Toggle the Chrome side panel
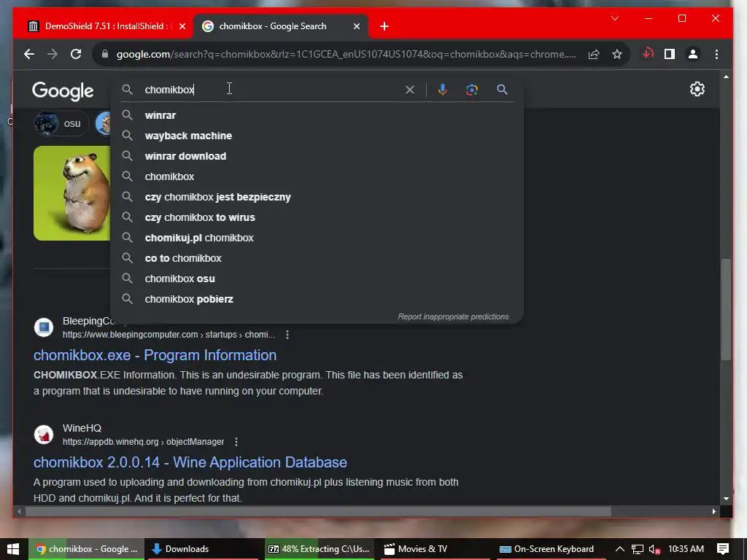The width and height of the screenshot is (747, 560). tap(670, 54)
